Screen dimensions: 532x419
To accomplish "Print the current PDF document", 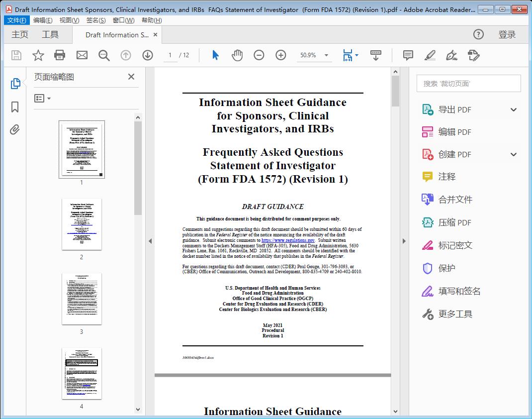I will (x=60, y=55).
